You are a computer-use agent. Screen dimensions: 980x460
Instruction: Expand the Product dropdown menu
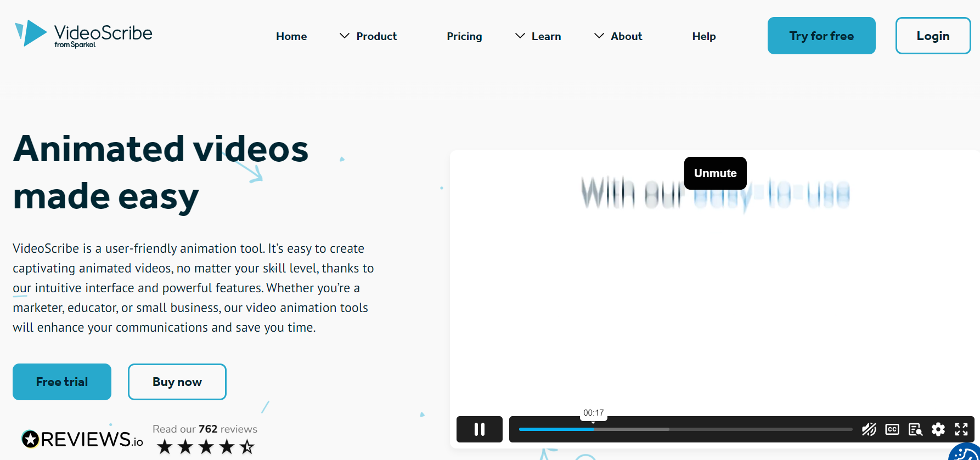(368, 36)
